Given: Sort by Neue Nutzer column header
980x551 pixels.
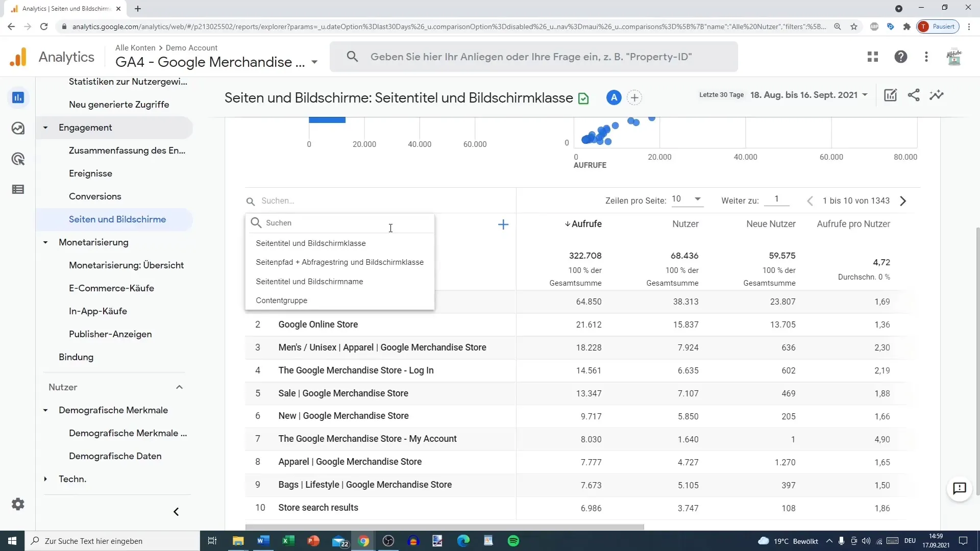Looking at the screenshot, I should coord(771,224).
